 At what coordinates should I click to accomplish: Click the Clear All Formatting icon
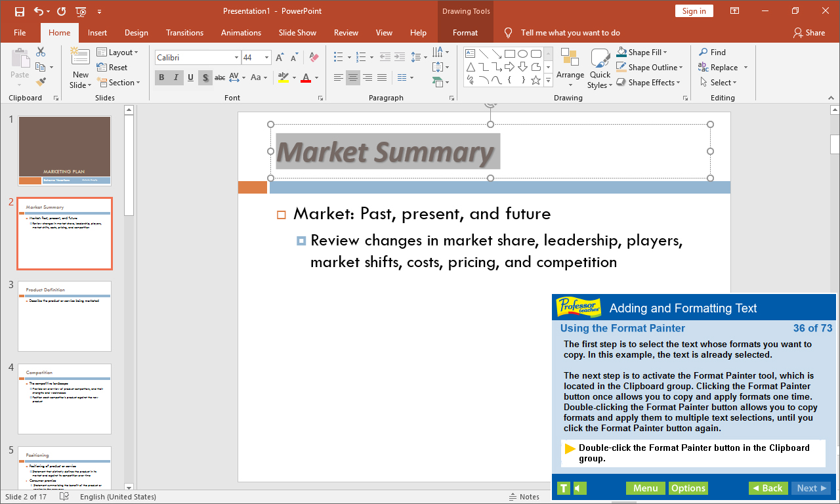coord(313,58)
